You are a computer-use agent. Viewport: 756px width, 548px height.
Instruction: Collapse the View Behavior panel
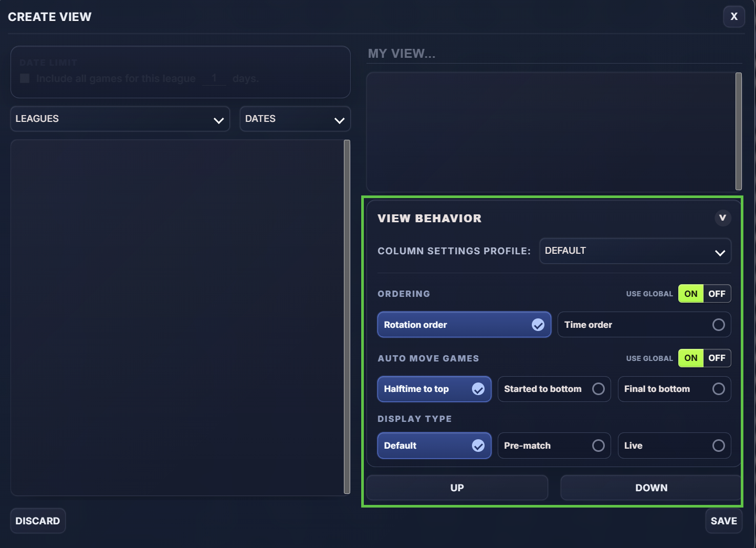[722, 218]
